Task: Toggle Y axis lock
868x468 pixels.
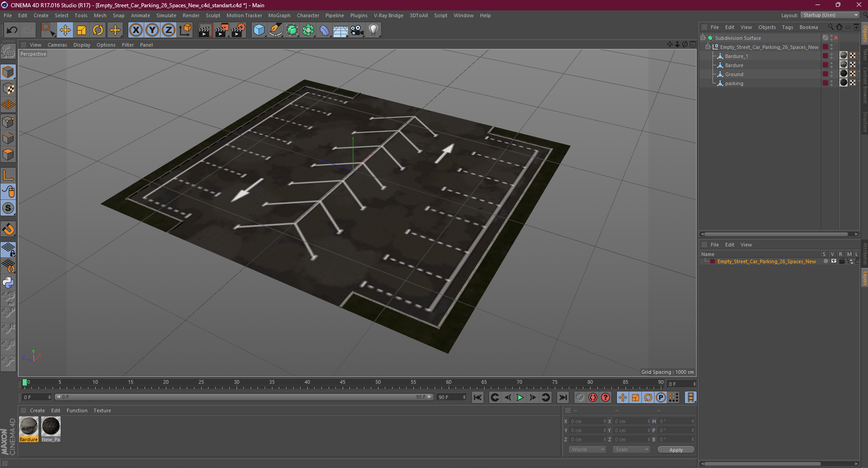Action: pyautogui.click(x=152, y=30)
